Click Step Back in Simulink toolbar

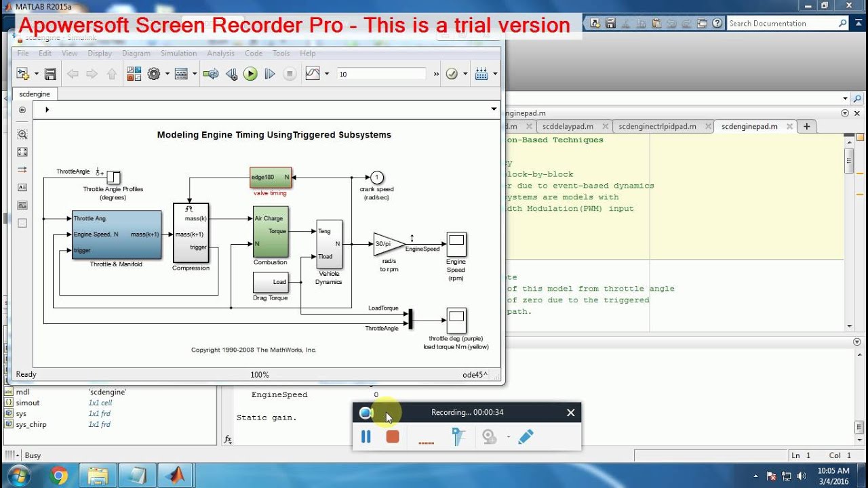click(231, 74)
